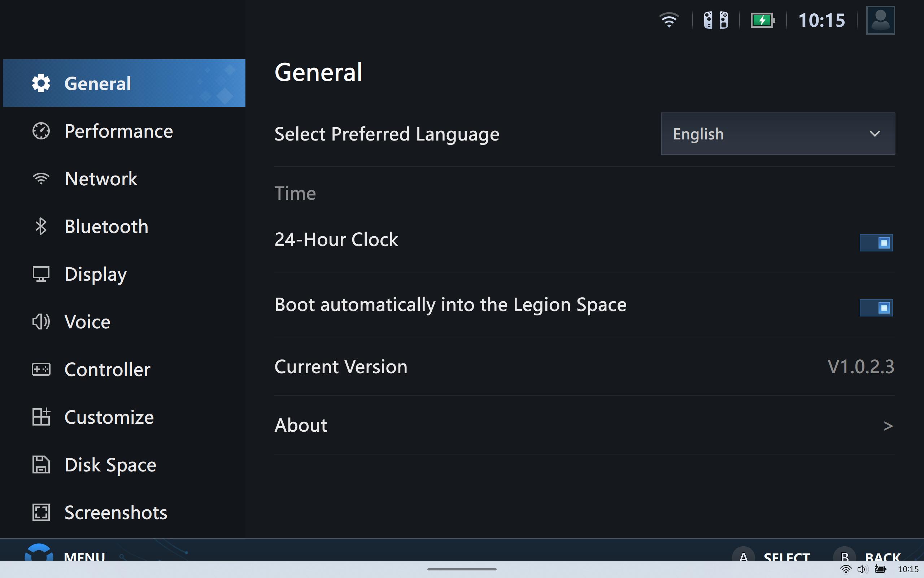Select Controller settings
The image size is (924, 578).
[124, 369]
